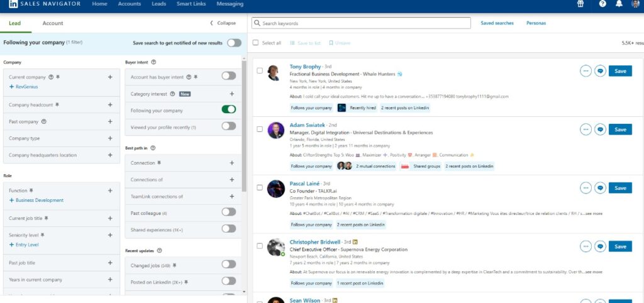Expand Current job title filter
Image resolution: width=644 pixels, height=303 pixels.
110,218
